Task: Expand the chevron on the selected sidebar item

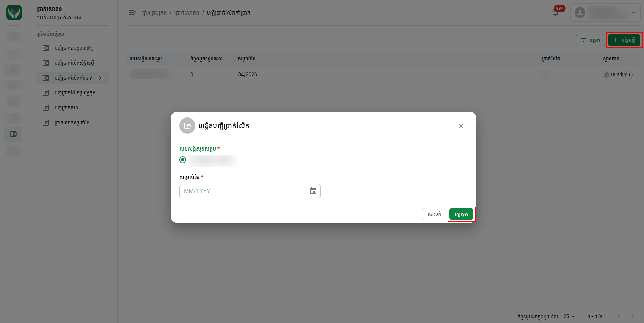Action: pos(100,78)
